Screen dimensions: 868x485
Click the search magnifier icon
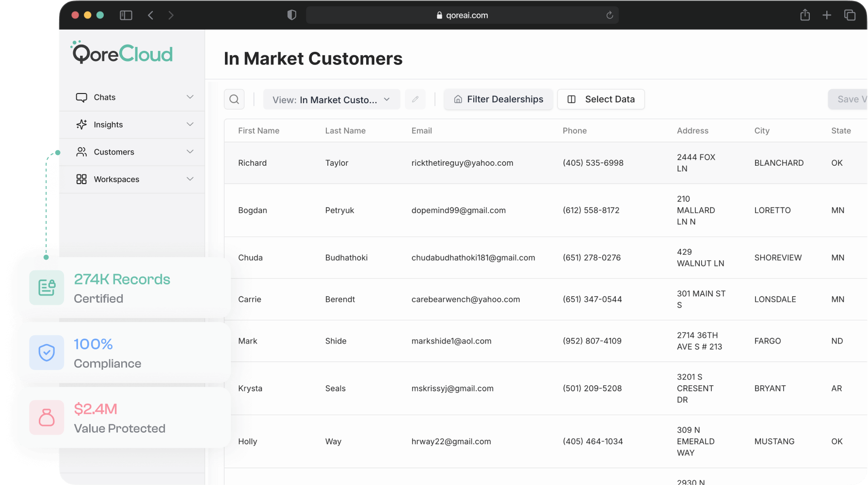point(234,99)
